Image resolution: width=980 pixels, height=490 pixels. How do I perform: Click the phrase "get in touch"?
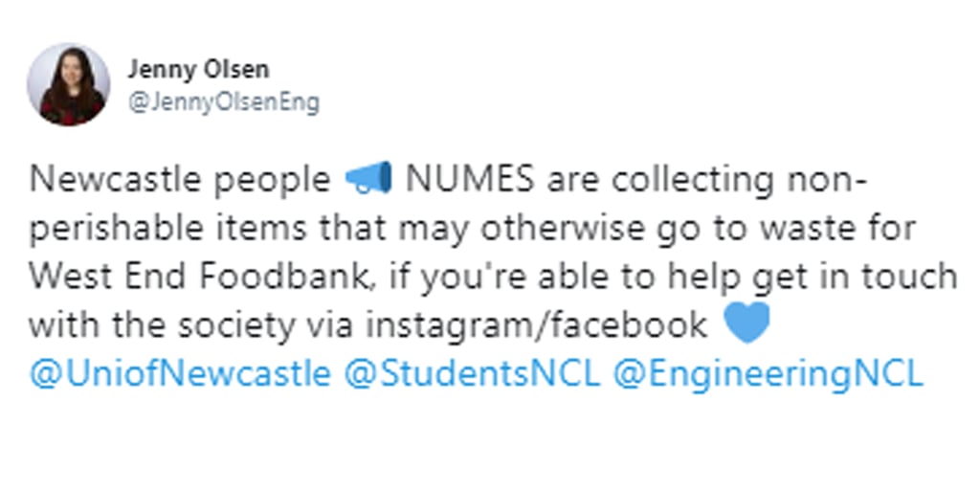(x=848, y=277)
